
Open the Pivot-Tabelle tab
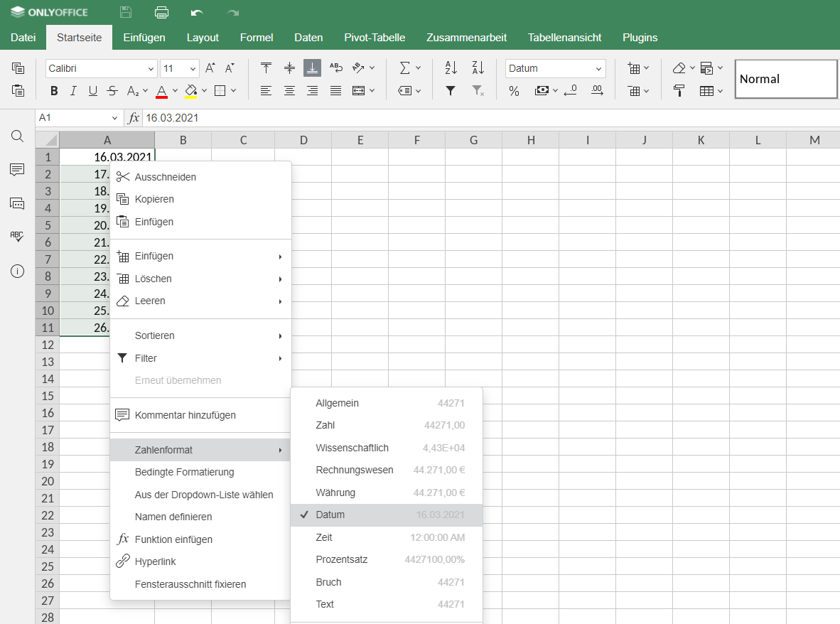pos(375,38)
